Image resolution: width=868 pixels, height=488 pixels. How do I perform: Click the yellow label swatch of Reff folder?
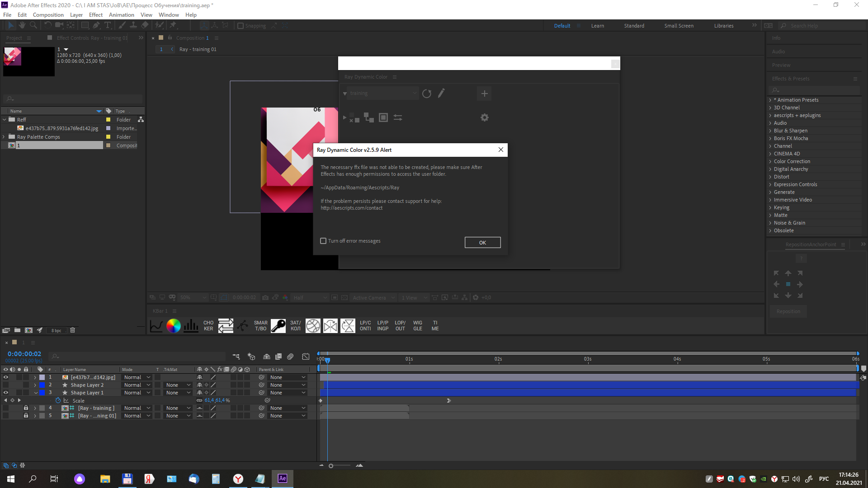108,120
